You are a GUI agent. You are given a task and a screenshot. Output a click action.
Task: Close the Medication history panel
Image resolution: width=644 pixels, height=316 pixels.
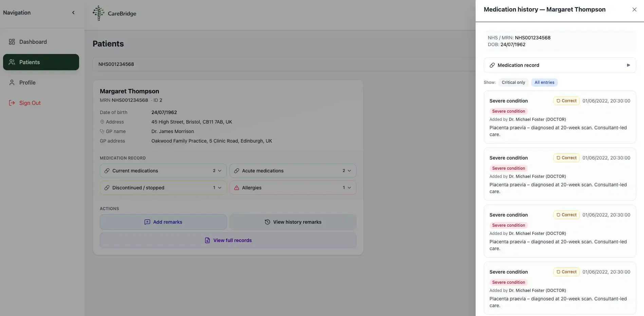pyautogui.click(x=634, y=10)
